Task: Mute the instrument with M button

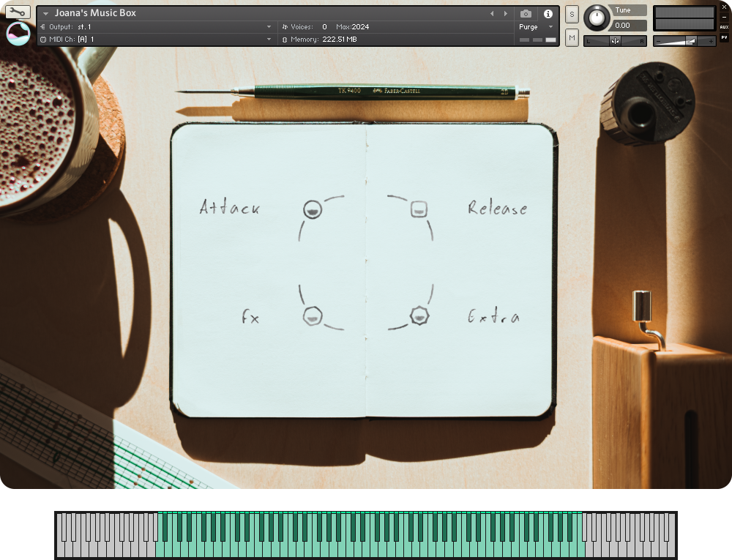Action: click(572, 38)
